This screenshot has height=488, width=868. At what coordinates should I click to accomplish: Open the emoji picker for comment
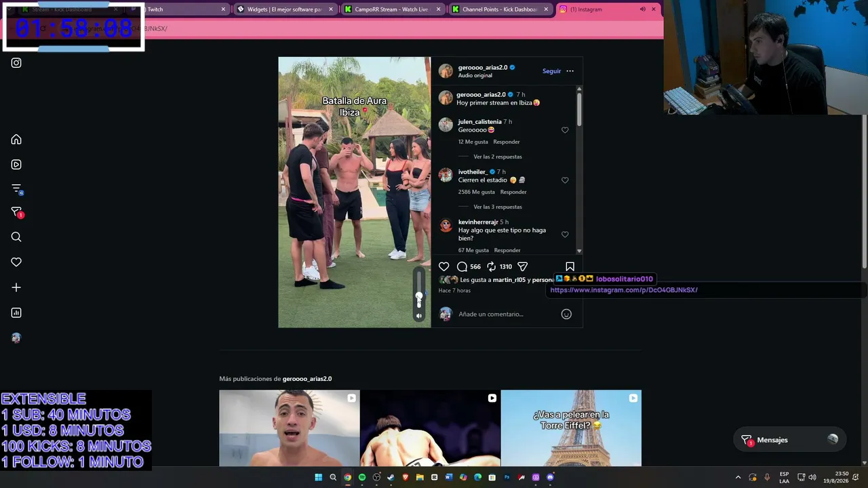566,314
